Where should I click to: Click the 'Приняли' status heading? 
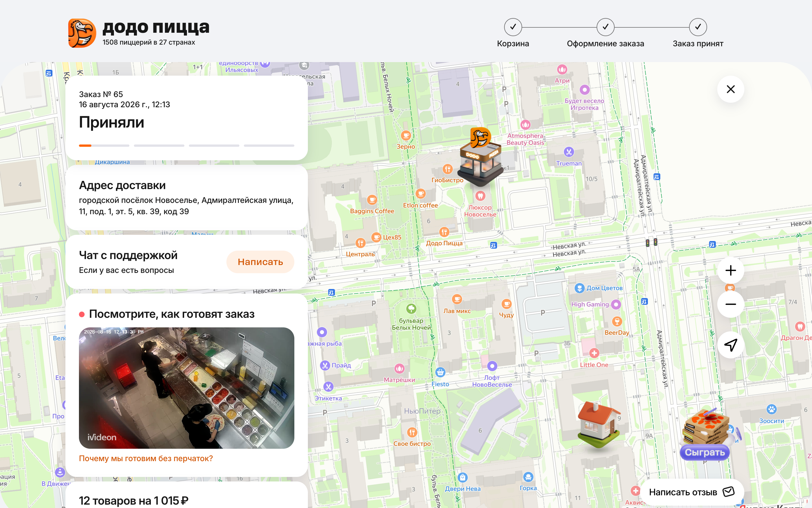pyautogui.click(x=111, y=122)
